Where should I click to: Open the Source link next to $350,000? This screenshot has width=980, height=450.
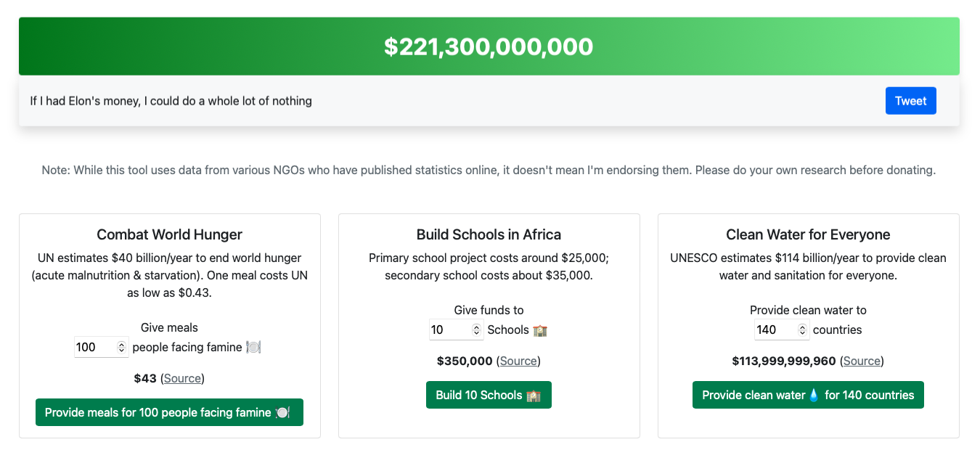click(x=518, y=361)
